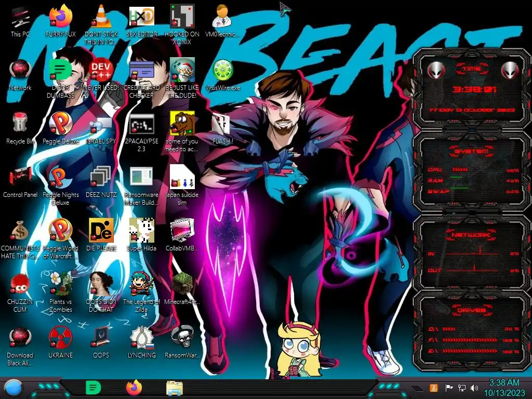Open the taskbar clock showing 3:38 AM
This screenshot has height=399, width=532.
click(x=504, y=388)
